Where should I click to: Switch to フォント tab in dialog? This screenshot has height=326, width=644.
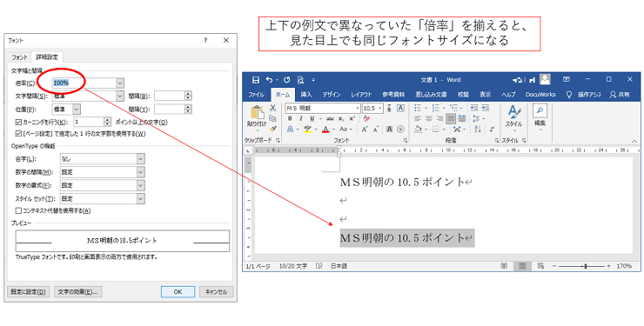pyautogui.click(x=19, y=57)
